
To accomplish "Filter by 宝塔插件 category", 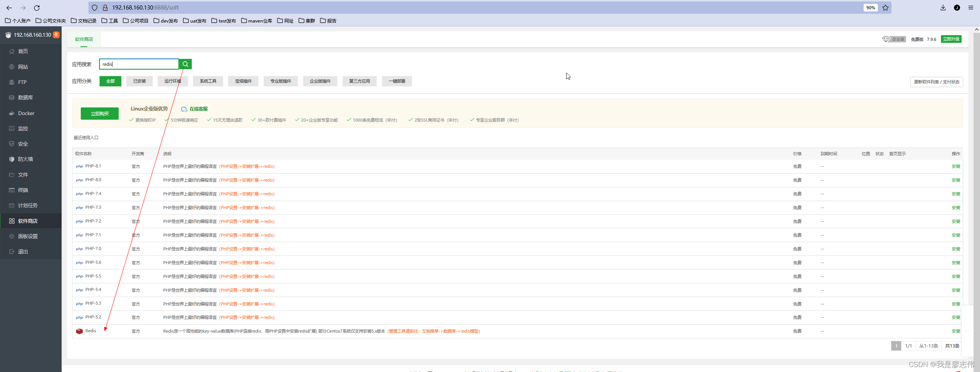I will click(243, 81).
